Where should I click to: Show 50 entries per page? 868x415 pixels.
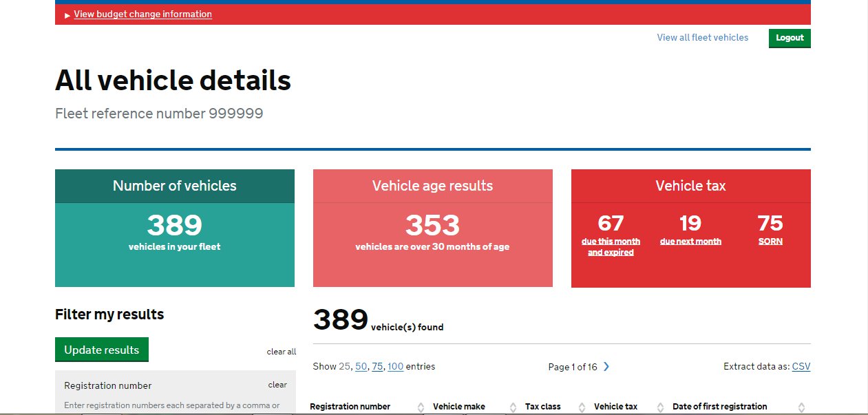tap(360, 366)
